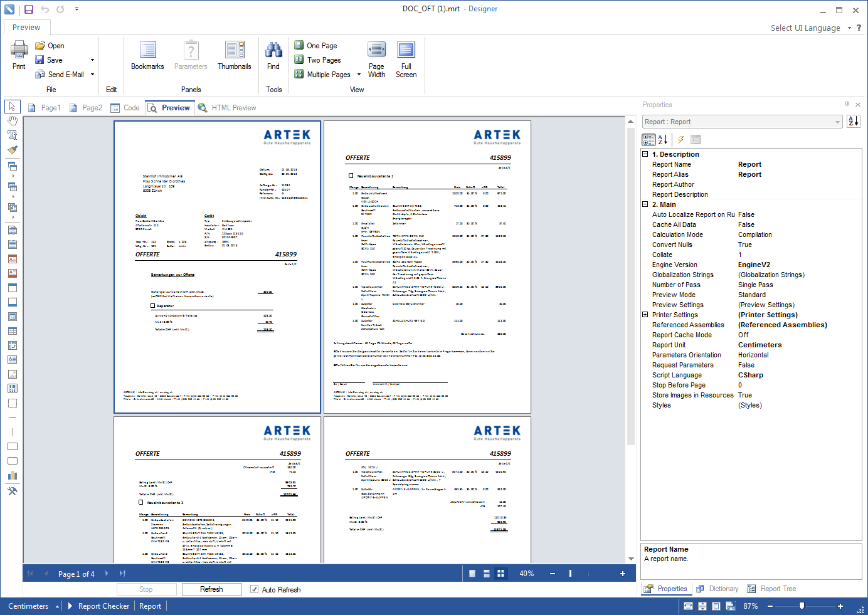The height and width of the screenshot is (615, 868).
Task: Click the Save quick access icon in the title bar
Action: [29, 9]
